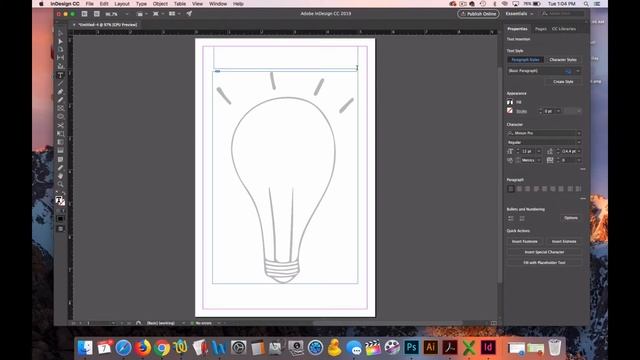Viewport: 640px width, 360px height.
Task: Open the Layout menu
Action: coord(122,4)
